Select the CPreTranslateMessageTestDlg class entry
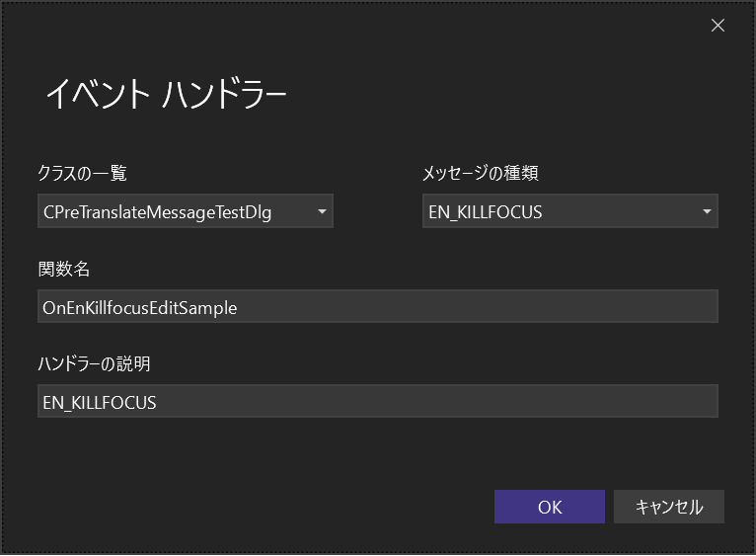 click(156, 211)
